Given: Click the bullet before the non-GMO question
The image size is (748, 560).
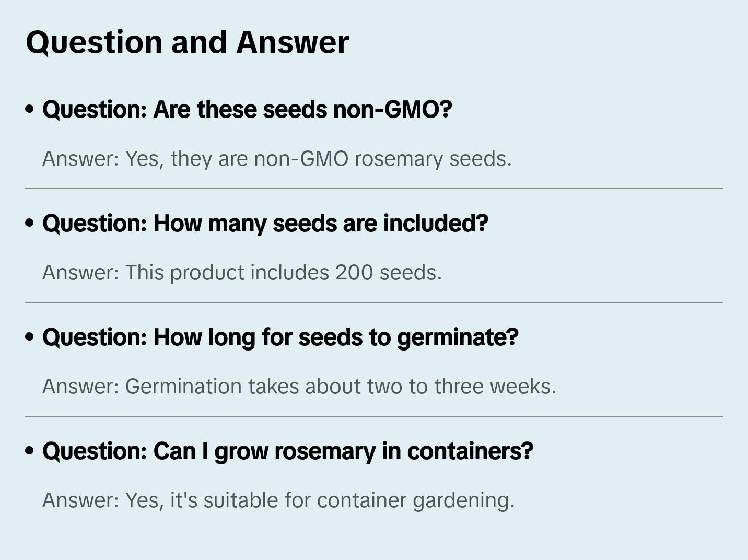Looking at the screenshot, I should [30, 110].
